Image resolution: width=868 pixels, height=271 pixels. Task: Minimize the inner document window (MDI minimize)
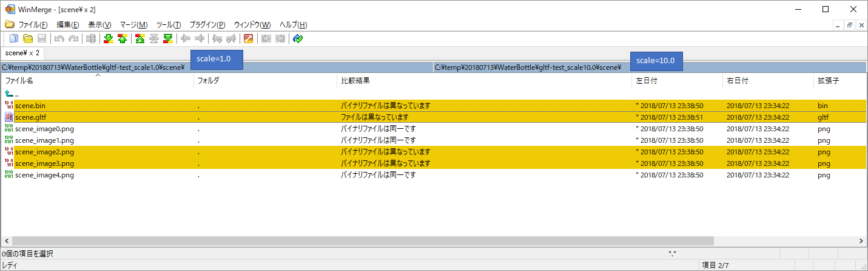click(x=839, y=25)
